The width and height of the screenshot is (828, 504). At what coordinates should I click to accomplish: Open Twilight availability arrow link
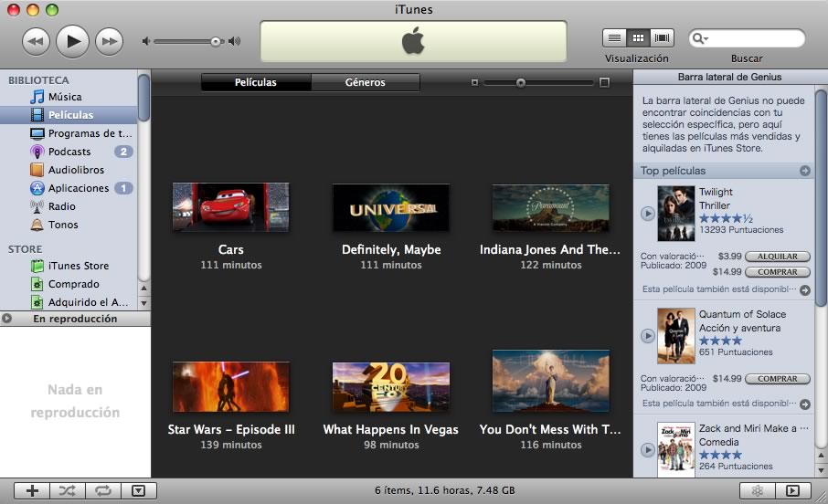pos(805,289)
